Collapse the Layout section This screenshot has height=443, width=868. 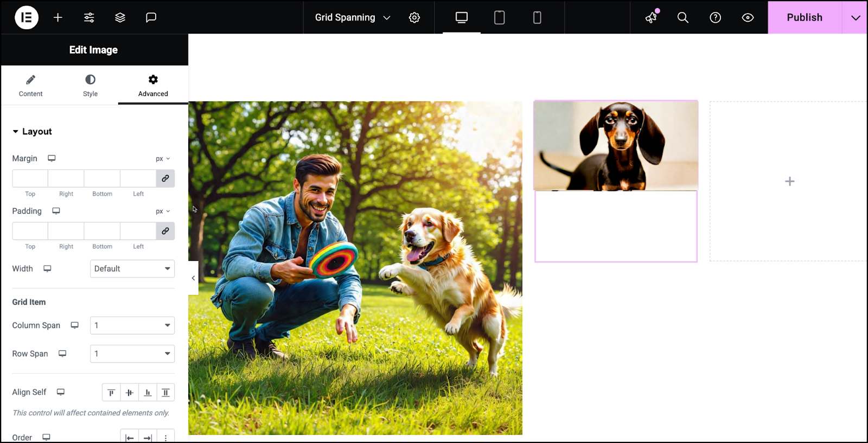[32, 131]
